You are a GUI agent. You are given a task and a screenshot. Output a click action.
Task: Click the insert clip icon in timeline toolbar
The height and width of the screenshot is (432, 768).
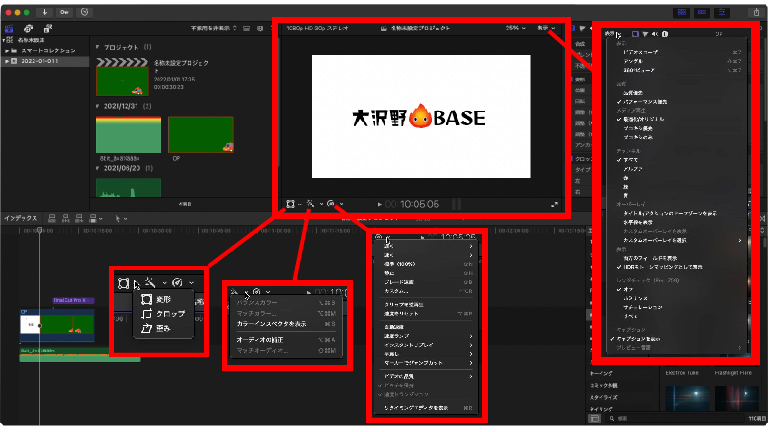[66, 218]
